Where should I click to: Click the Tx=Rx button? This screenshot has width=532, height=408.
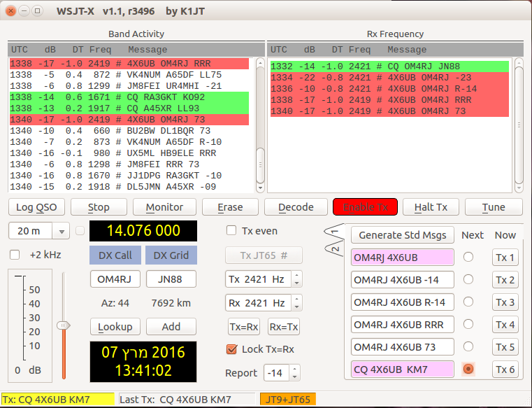pos(244,327)
